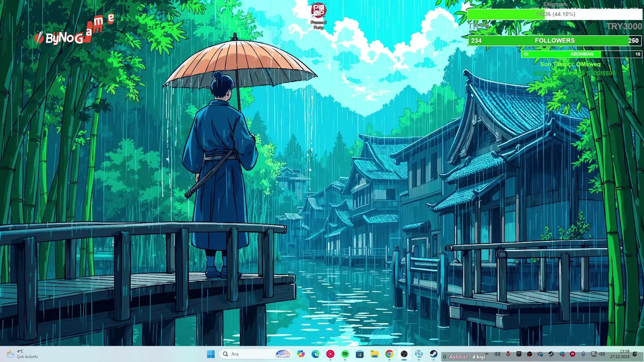Open the Steam icon in the system tray
644x362 pixels.
(551, 354)
